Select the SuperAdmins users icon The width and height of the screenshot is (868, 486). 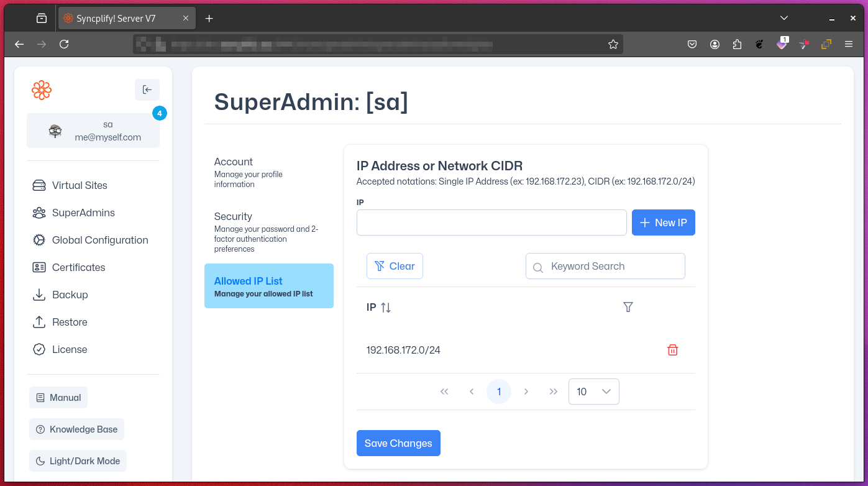[39, 213]
